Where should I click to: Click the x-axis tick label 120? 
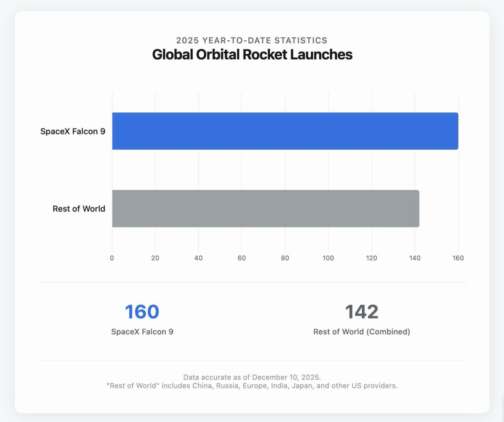point(372,258)
